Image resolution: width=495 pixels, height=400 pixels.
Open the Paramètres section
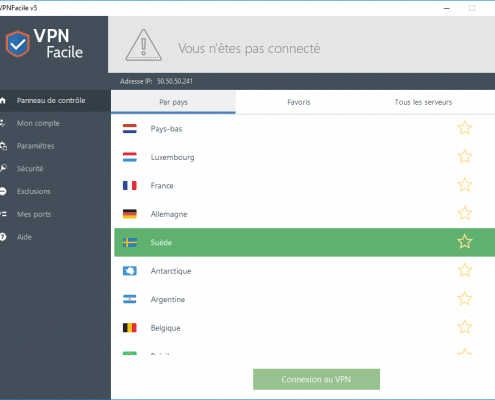(x=36, y=146)
